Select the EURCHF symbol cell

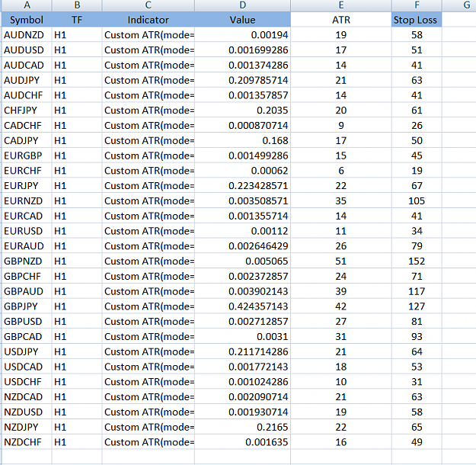coord(27,171)
